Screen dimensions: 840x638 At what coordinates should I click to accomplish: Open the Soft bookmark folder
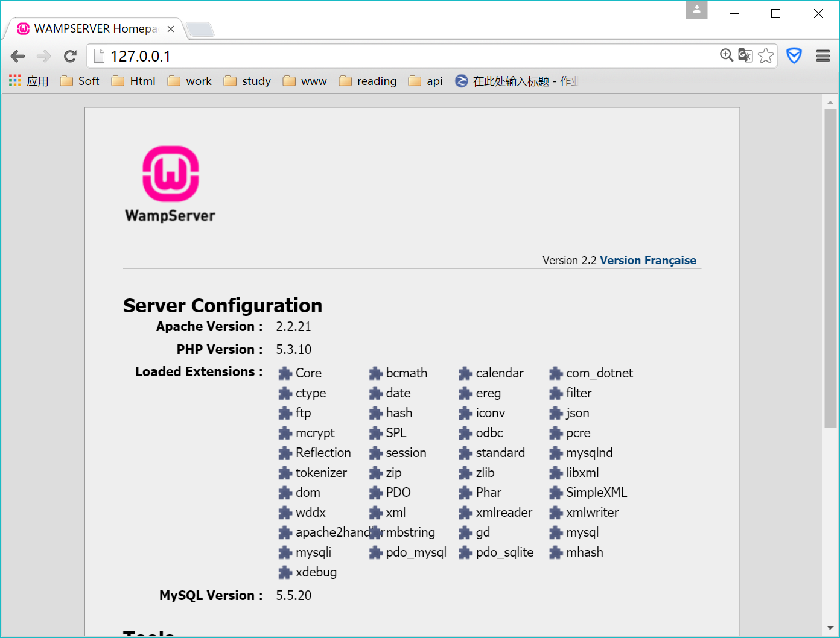click(79, 80)
